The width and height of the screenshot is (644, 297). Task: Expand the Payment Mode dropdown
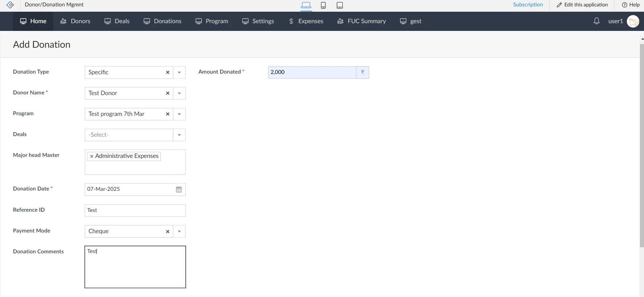(179, 231)
